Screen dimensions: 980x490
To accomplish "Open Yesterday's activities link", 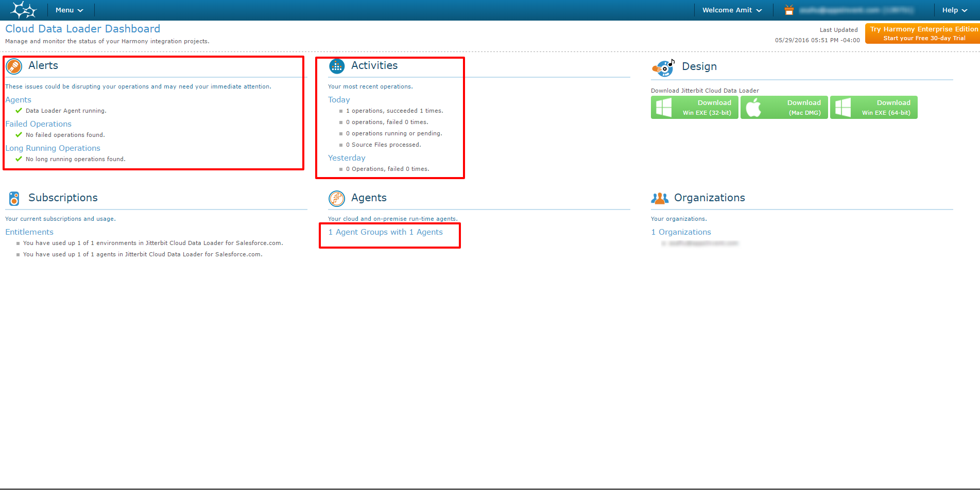I will tap(347, 158).
